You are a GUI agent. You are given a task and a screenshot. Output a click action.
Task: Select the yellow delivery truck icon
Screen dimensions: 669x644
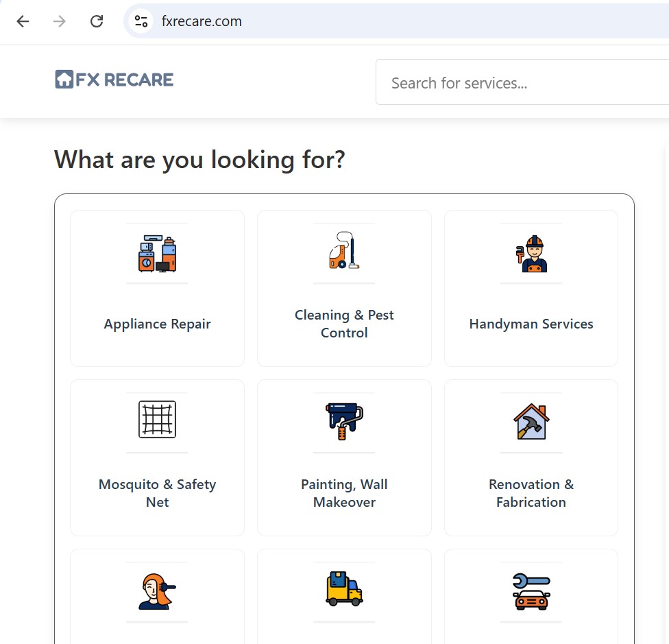[344, 589]
